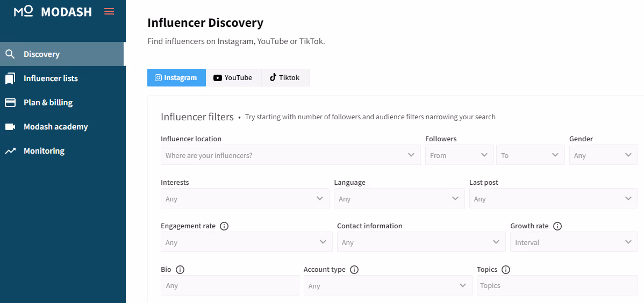The width and height of the screenshot is (644, 303).
Task: Click into the Bio input field
Action: pos(230,285)
